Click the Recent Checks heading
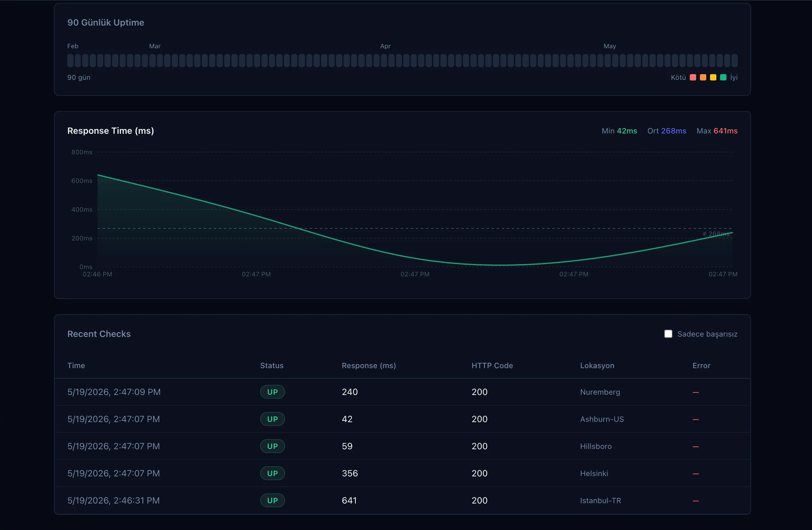Screen dimensions: 812x530 [x=99, y=334]
